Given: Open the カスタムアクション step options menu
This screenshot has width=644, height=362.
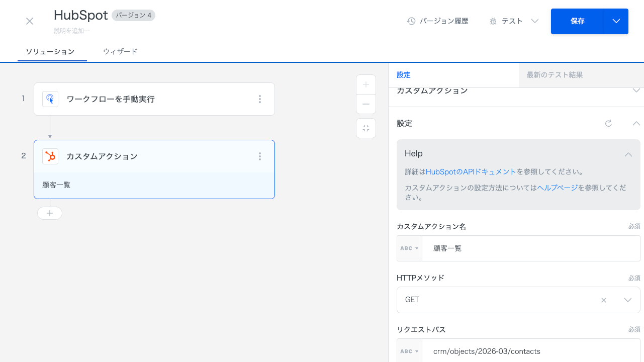Looking at the screenshot, I should [260, 156].
